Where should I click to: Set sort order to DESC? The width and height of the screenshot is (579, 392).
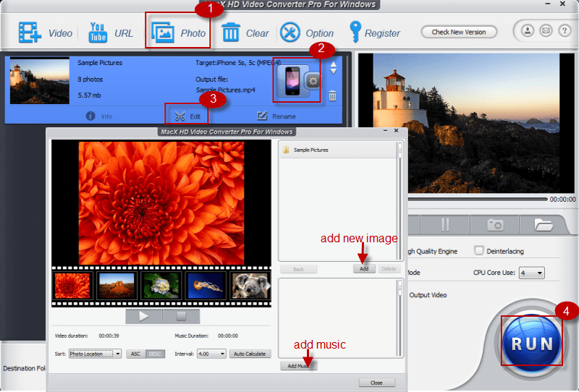(x=155, y=354)
